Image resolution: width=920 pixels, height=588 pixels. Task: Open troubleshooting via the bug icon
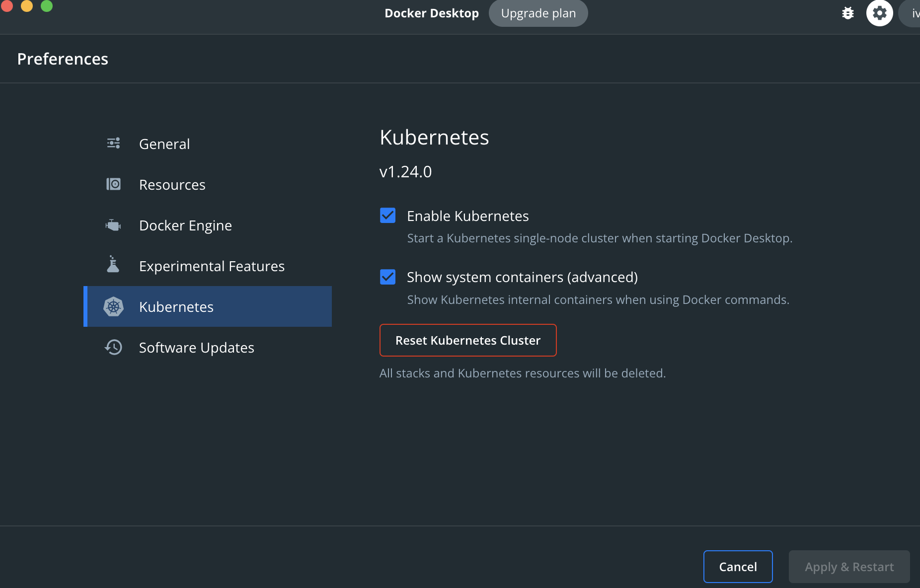click(848, 13)
